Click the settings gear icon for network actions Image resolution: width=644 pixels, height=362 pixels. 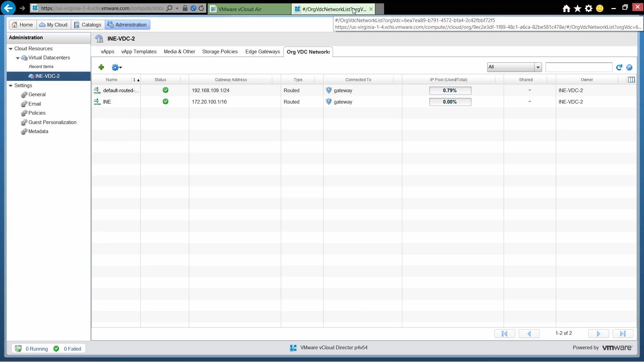coord(116,67)
